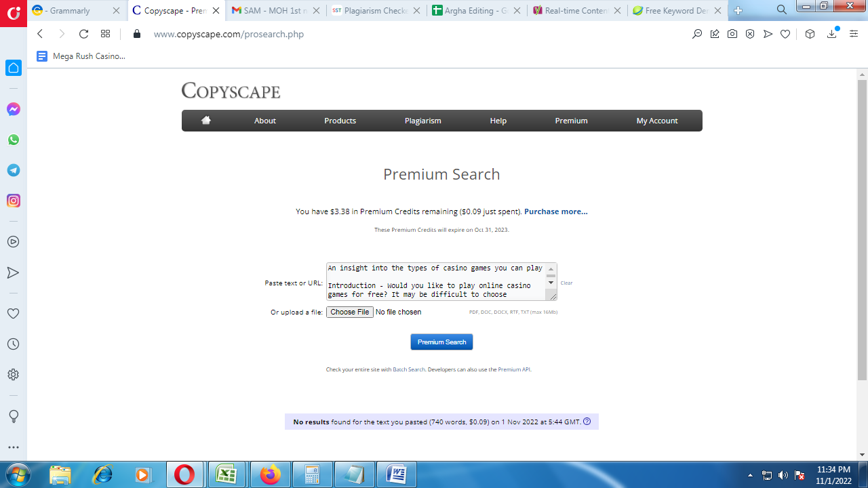Click Purchase more link
The width and height of the screenshot is (868, 488).
coord(556,211)
